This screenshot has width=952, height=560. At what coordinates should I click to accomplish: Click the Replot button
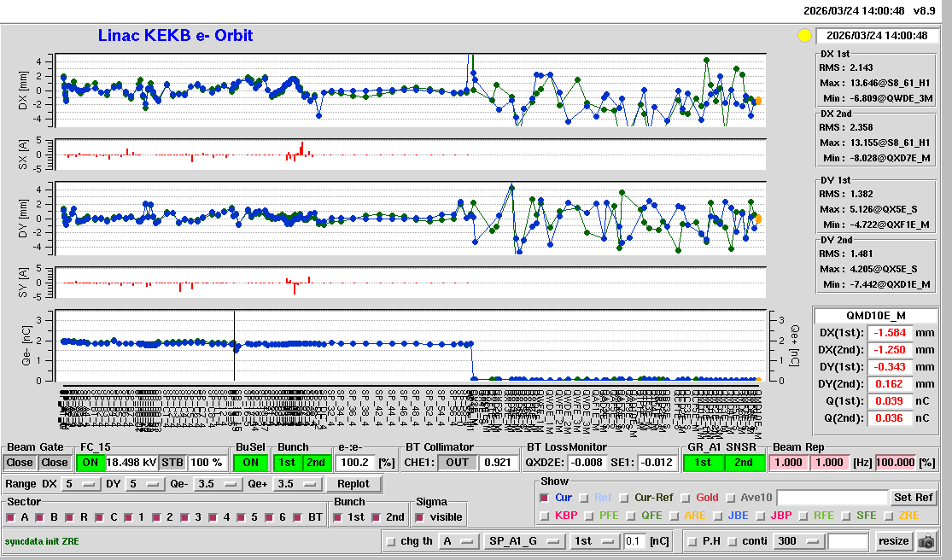(353, 484)
